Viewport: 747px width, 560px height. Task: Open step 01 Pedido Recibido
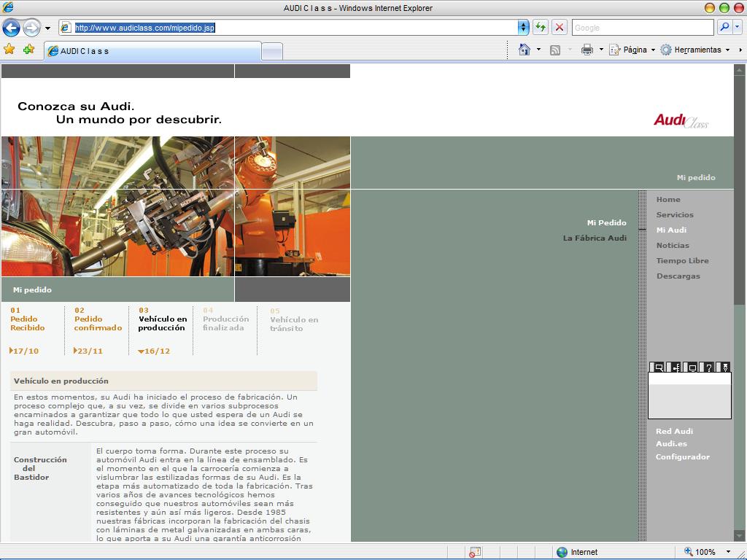[28, 319]
